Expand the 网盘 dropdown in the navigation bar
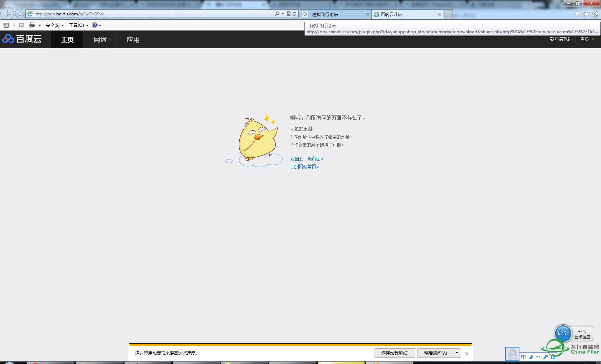 point(103,40)
